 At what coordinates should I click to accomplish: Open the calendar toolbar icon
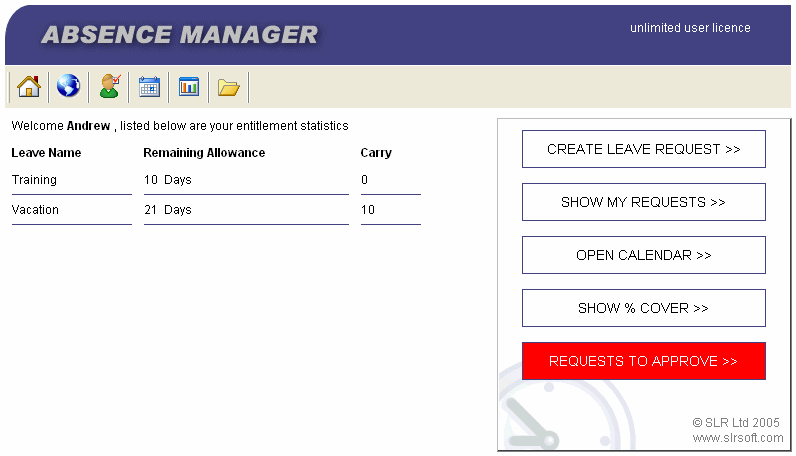149,87
